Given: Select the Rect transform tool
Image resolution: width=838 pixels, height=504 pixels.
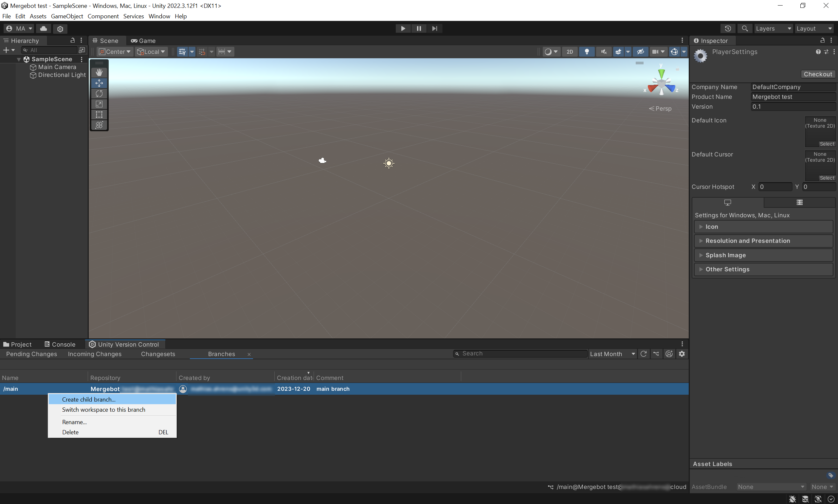Looking at the screenshot, I should pyautogui.click(x=99, y=115).
